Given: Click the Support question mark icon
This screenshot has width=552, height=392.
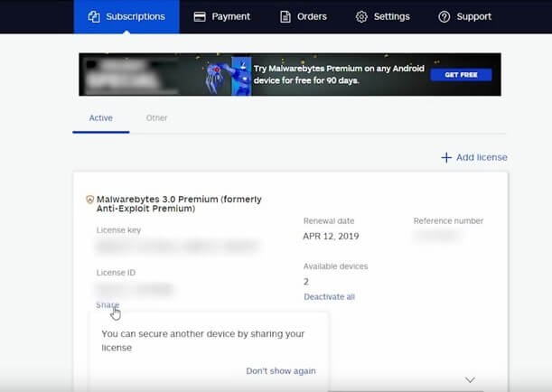Looking at the screenshot, I should (444, 16).
